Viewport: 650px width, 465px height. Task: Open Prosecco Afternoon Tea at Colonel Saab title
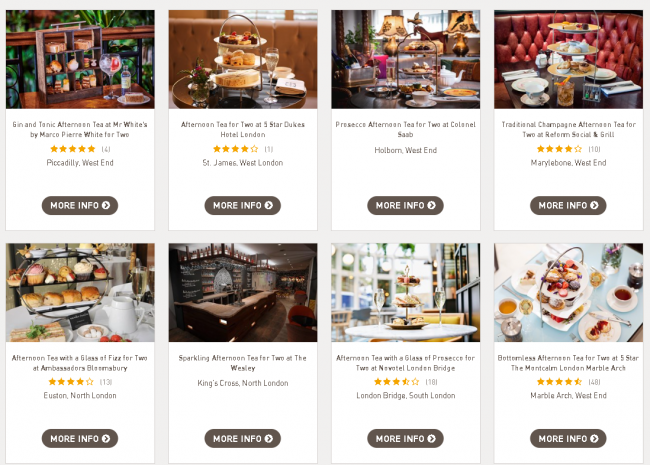click(x=405, y=129)
